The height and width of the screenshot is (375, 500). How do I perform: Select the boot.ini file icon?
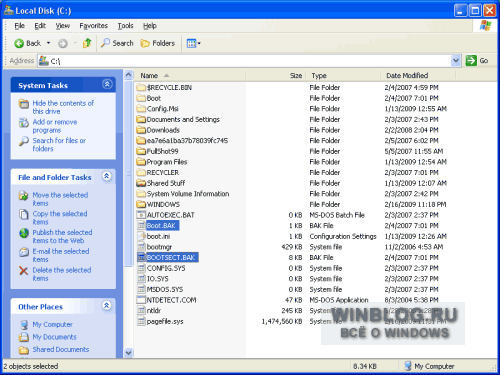(x=141, y=236)
